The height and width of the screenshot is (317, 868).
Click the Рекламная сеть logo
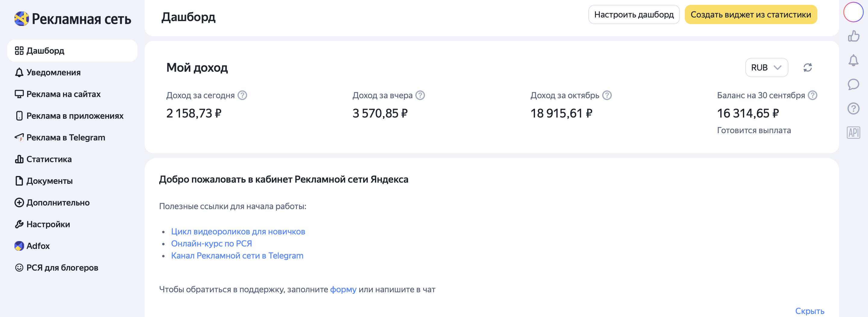pos(72,19)
